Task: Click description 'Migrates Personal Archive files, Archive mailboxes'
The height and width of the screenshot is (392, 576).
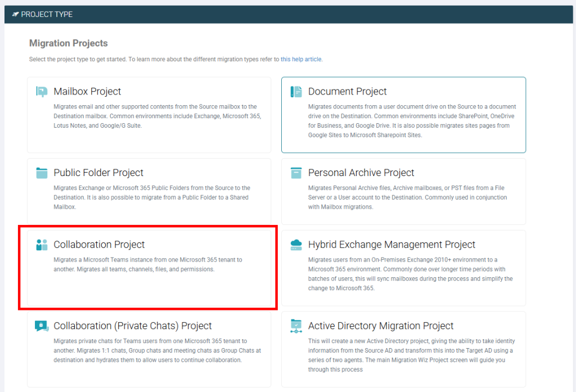Action: point(407,197)
